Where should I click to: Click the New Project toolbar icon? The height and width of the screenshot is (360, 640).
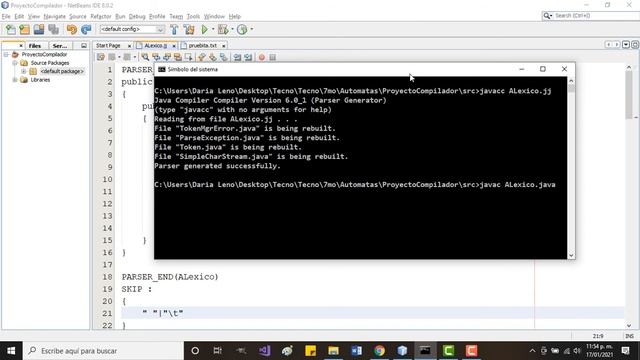[x=24, y=29]
